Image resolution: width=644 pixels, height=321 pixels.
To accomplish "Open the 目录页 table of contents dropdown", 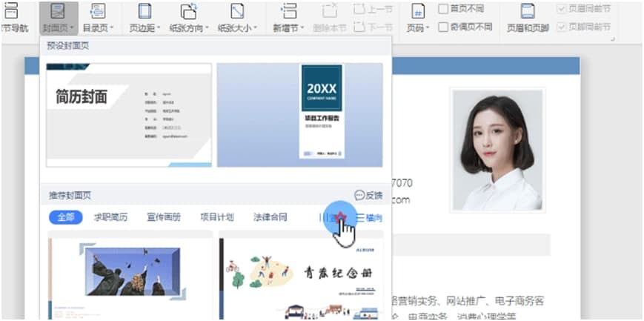I will (98, 19).
